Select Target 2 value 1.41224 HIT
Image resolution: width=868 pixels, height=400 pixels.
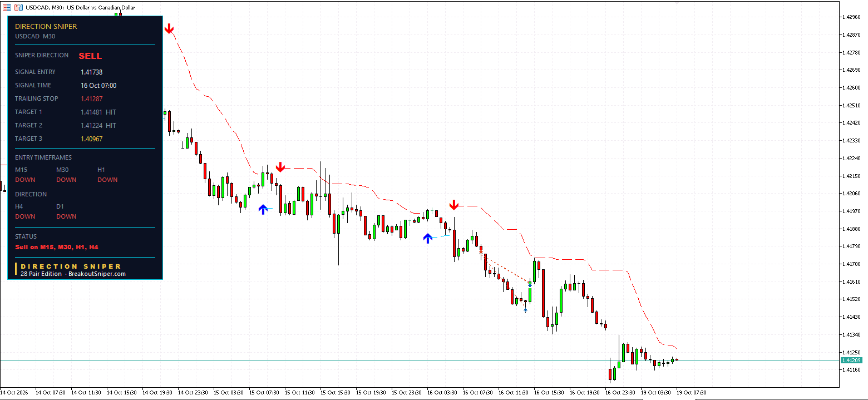98,126
